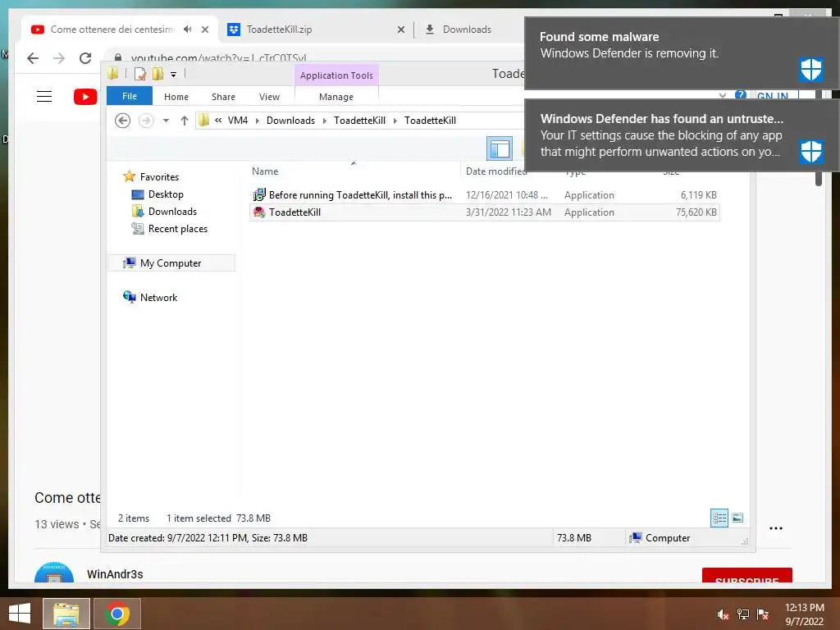Toggle the preview pane button
The image size is (840, 630).
500,148
